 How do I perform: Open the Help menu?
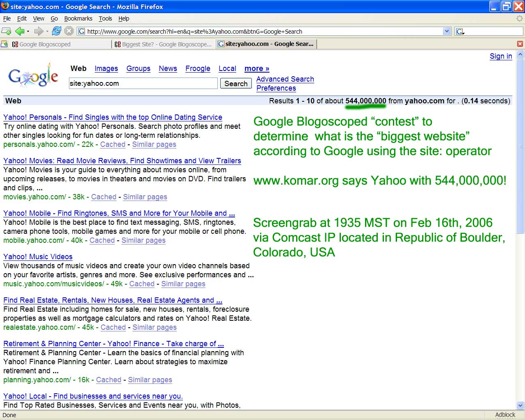[124, 18]
